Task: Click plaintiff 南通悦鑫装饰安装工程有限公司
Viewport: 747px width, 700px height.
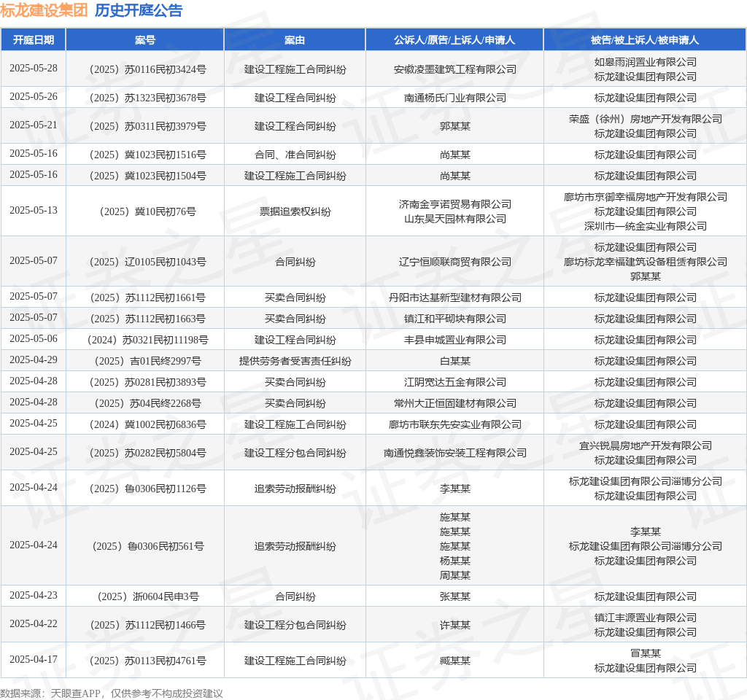Action: 455,454
